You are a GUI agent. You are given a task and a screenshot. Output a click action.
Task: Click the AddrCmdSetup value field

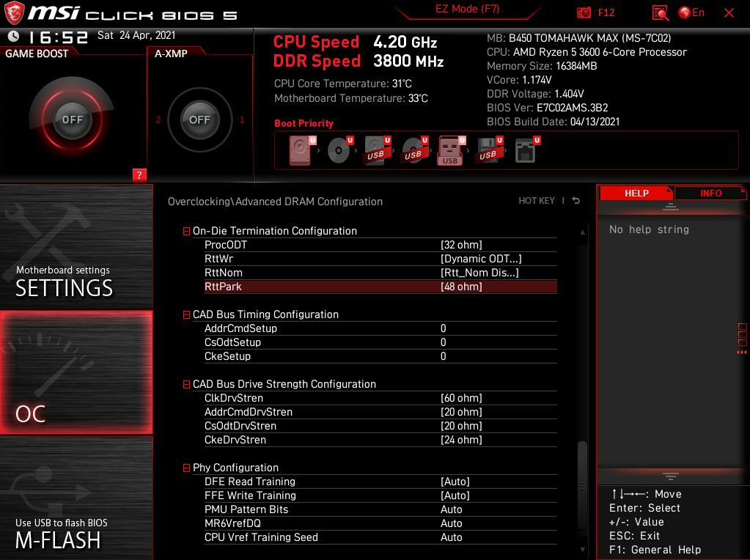tap(443, 328)
